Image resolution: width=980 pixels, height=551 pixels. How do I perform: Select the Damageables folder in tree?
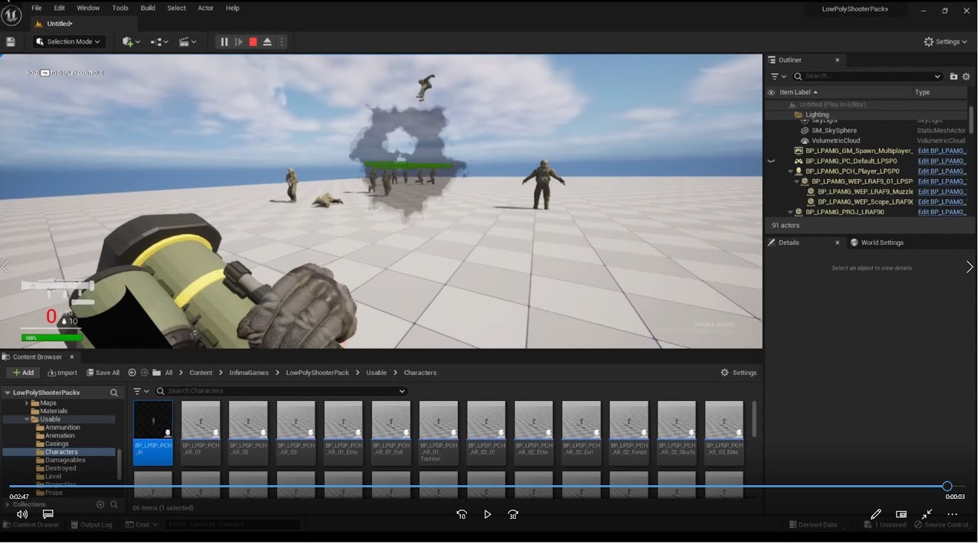pos(65,460)
